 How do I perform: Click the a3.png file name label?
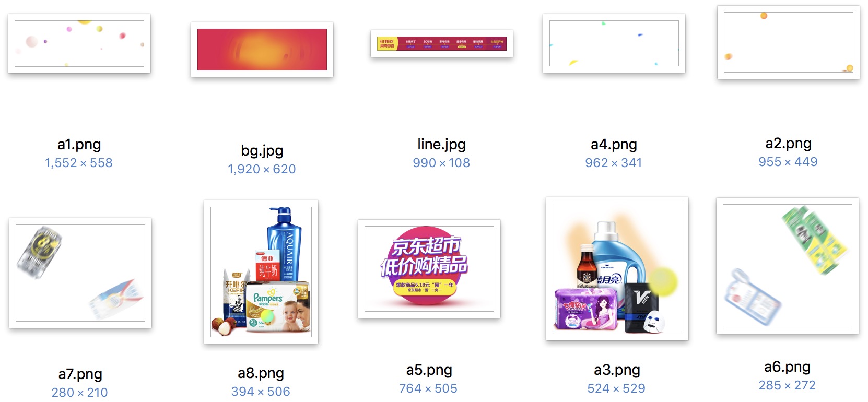pyautogui.click(x=617, y=370)
